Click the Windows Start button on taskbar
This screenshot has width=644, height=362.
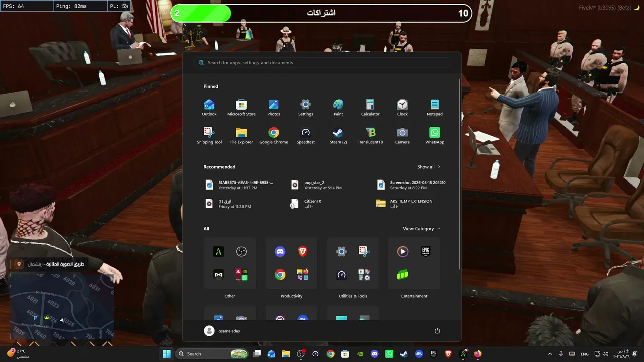click(x=166, y=354)
